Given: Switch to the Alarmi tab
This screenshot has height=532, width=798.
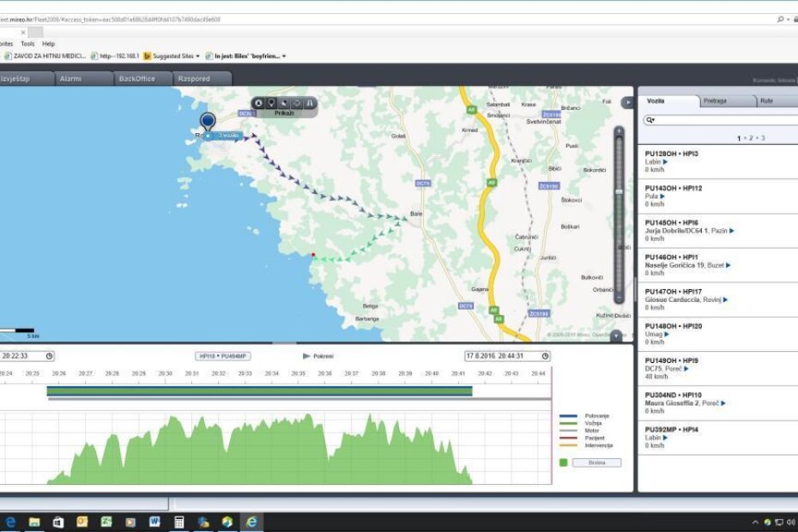Looking at the screenshot, I should (x=70, y=78).
